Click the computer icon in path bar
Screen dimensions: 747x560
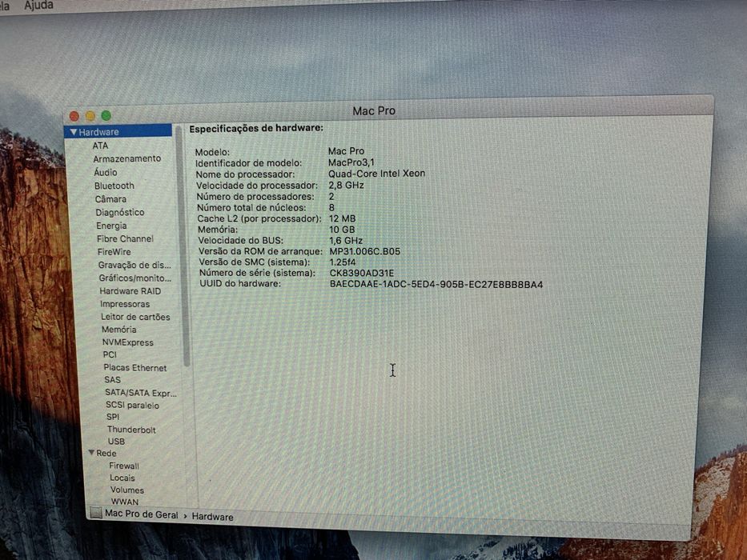[x=96, y=513]
